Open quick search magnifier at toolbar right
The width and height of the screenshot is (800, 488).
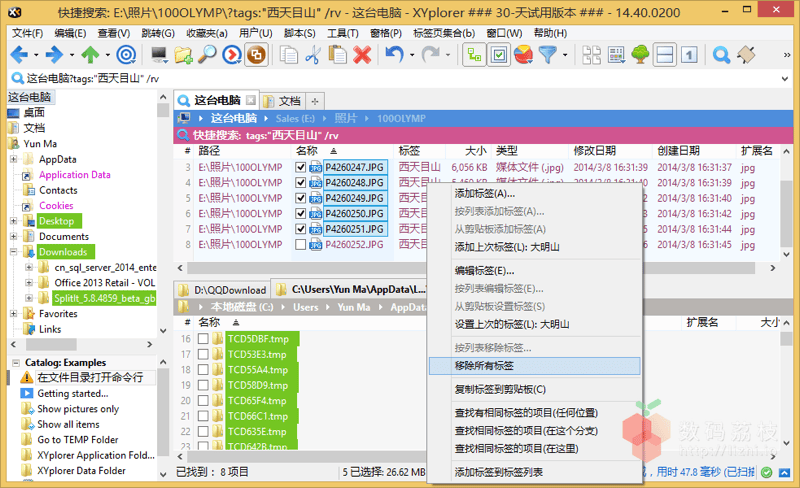(721, 55)
